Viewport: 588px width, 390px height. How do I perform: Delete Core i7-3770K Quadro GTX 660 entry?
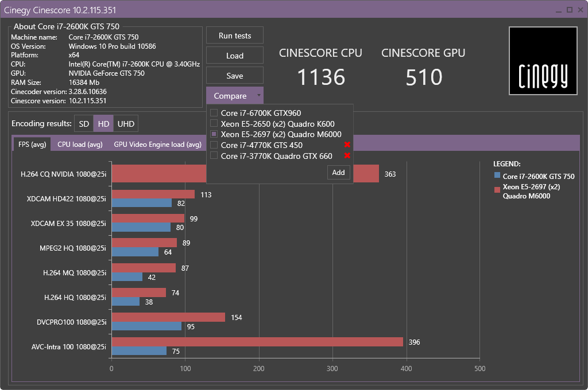pos(347,155)
